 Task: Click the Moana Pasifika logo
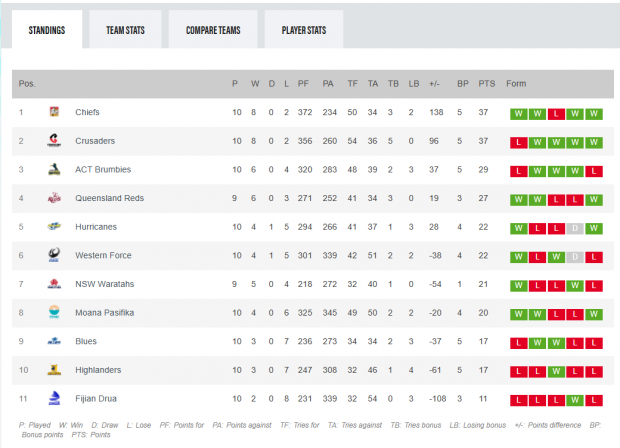tap(54, 312)
